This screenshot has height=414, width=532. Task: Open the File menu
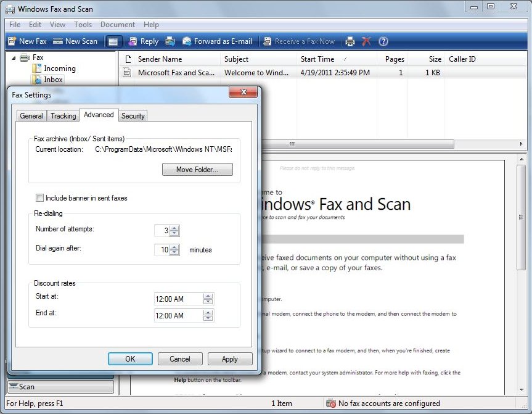(15, 25)
